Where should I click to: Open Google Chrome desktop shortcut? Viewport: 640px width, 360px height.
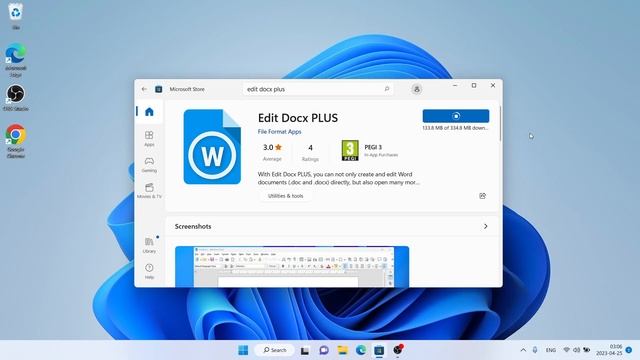point(16,140)
